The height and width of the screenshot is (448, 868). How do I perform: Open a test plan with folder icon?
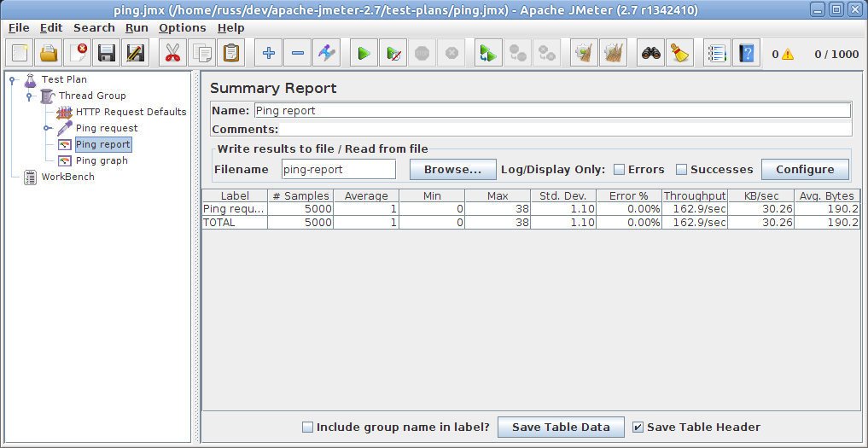[x=48, y=53]
